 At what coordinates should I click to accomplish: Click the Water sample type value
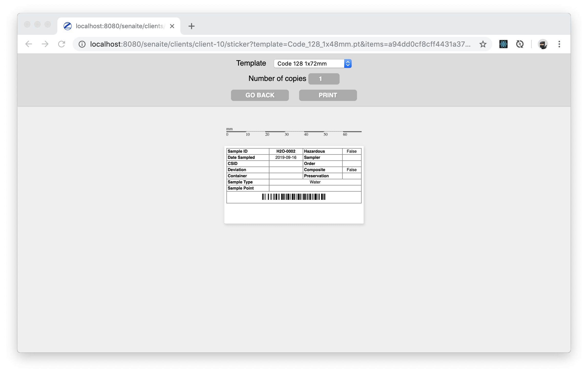tap(315, 182)
